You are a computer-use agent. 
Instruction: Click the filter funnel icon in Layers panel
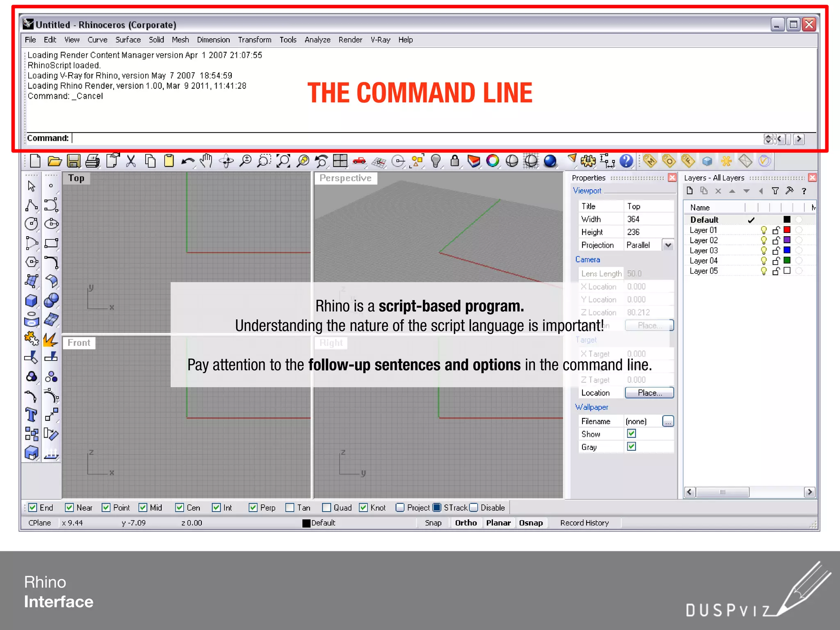(x=775, y=191)
